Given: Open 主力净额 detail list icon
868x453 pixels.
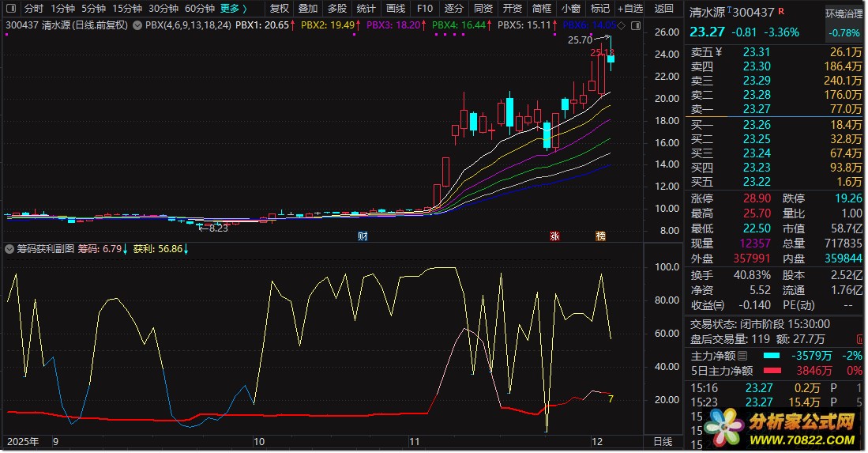Looking at the screenshot, I should coord(743,356).
